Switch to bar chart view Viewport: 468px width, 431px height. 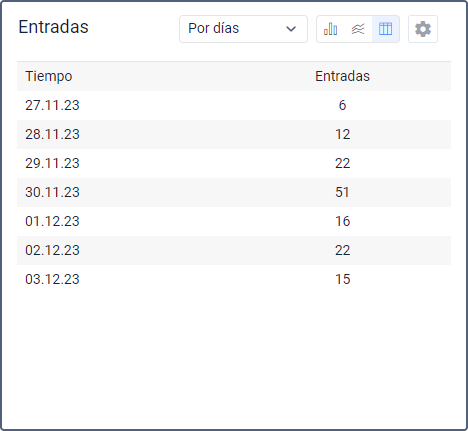click(330, 29)
